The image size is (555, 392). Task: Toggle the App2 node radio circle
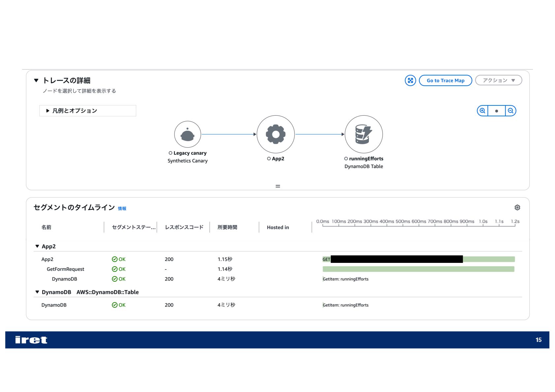click(269, 159)
